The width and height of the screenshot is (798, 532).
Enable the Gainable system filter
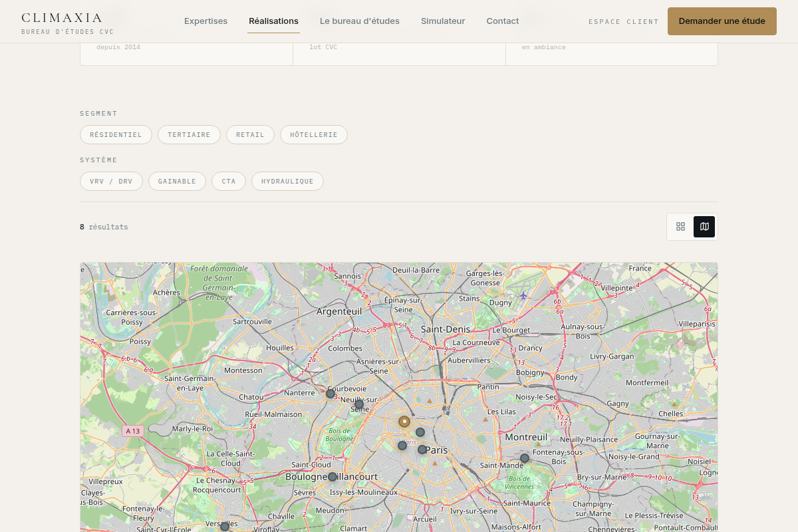coord(177,181)
